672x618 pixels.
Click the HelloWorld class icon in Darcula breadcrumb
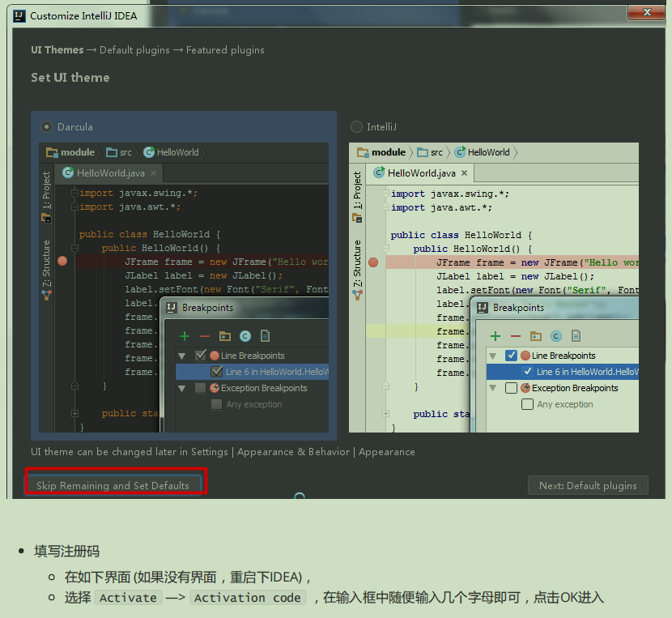pyautogui.click(x=149, y=152)
